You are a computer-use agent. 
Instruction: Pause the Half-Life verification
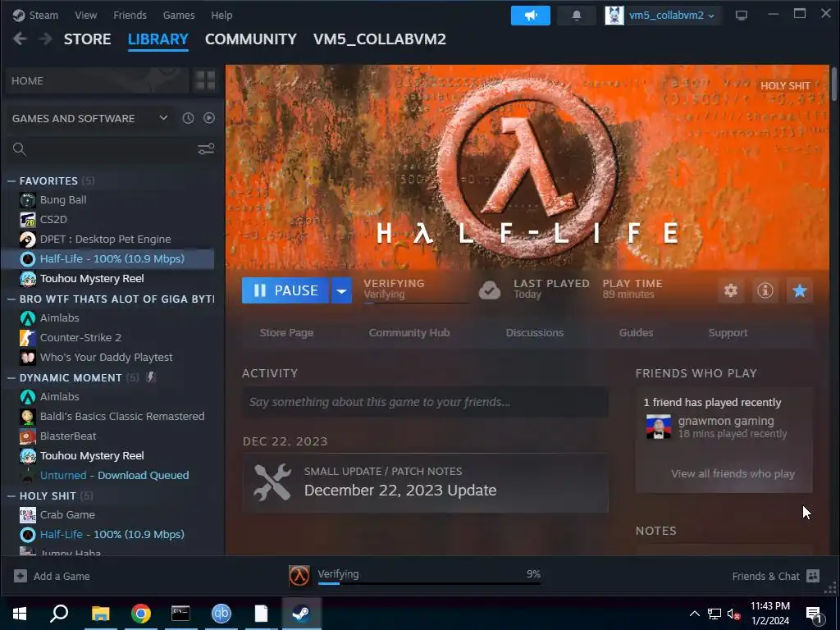[285, 290]
